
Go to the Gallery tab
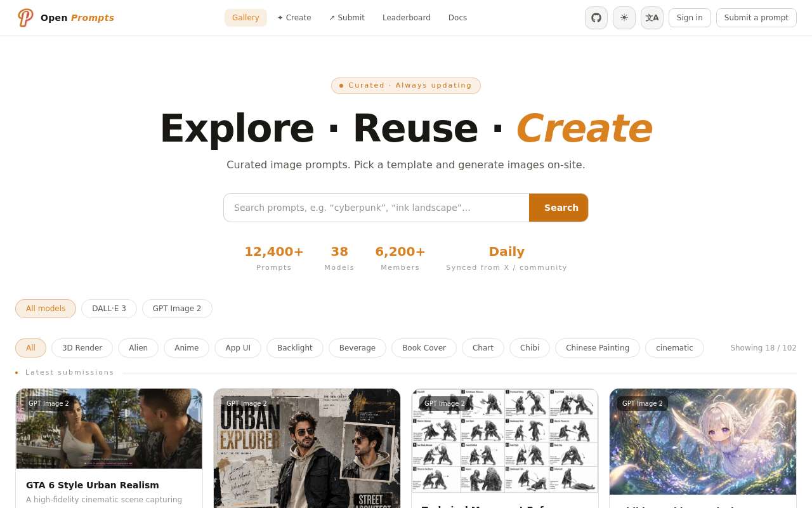pyautogui.click(x=246, y=18)
